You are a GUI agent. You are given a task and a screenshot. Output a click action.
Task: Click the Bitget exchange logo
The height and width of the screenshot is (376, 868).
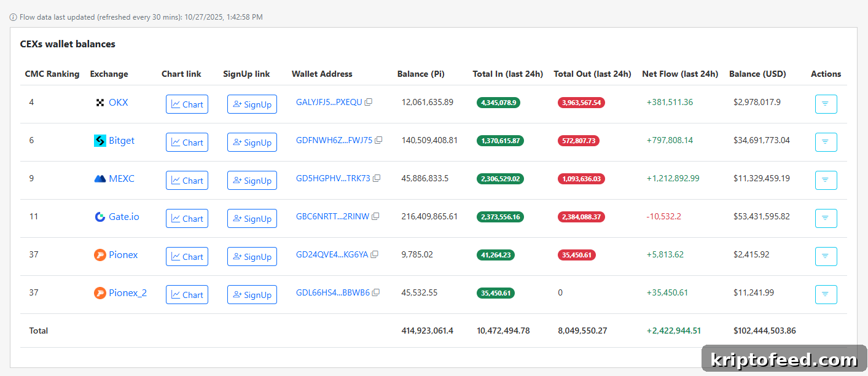[x=100, y=141]
